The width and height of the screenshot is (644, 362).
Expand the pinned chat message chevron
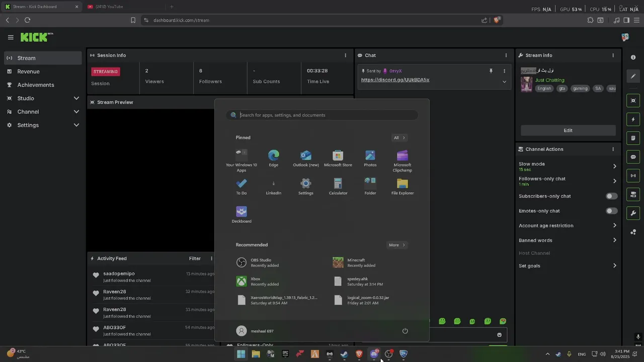[x=504, y=82]
